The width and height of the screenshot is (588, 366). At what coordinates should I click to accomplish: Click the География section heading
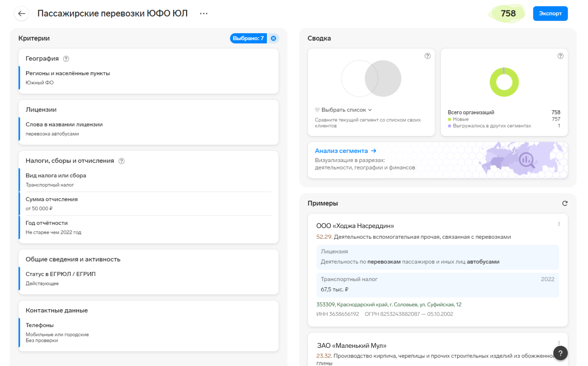pyautogui.click(x=42, y=58)
